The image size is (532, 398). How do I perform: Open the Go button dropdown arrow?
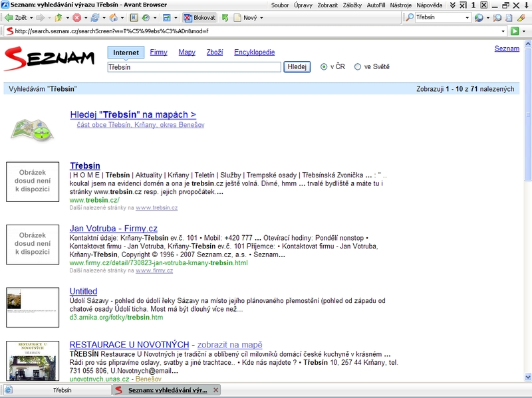coord(524,31)
